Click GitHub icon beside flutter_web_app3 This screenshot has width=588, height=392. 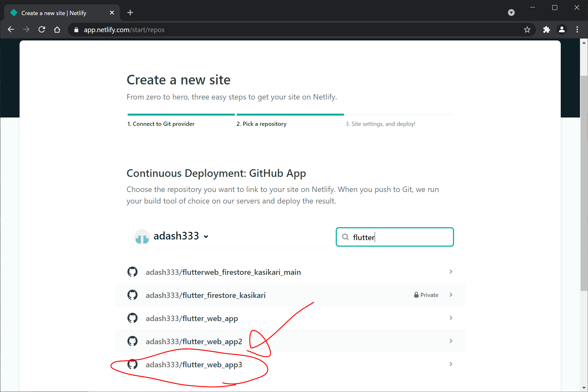point(132,364)
